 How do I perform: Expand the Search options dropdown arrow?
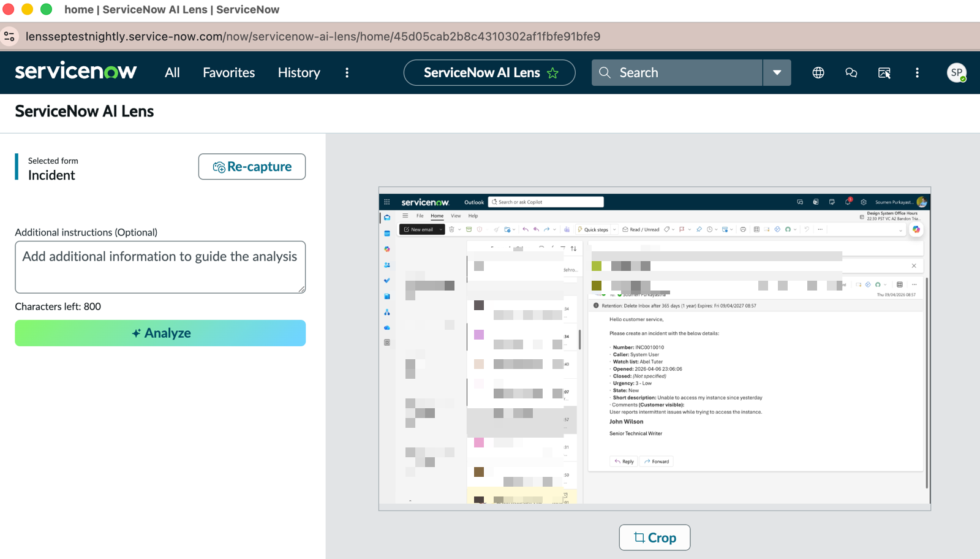click(777, 72)
